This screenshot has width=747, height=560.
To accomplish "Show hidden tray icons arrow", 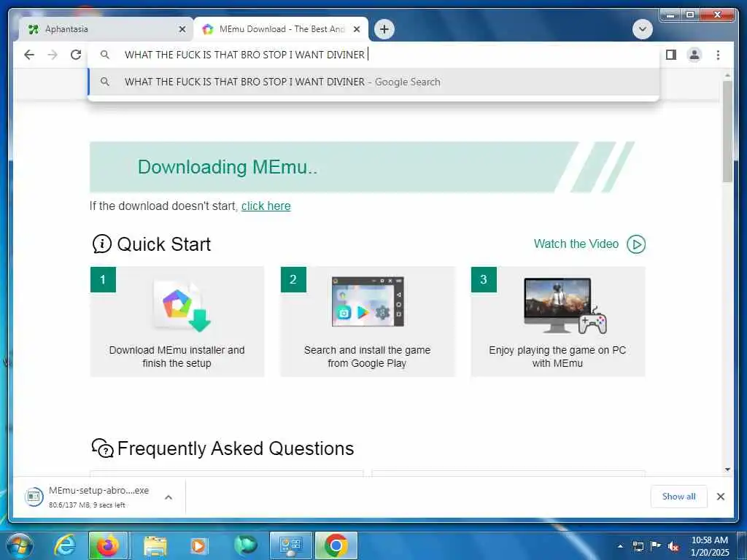I will [x=620, y=546].
